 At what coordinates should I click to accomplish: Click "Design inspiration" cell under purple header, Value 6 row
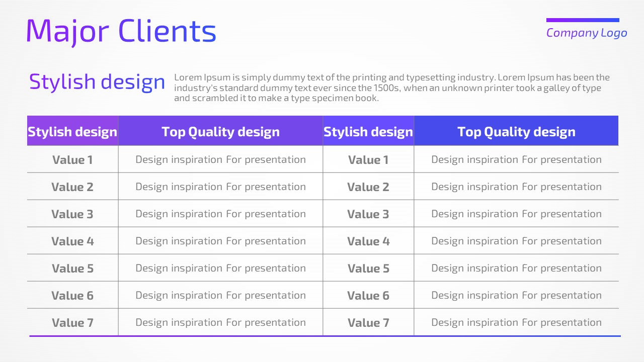tap(220, 296)
